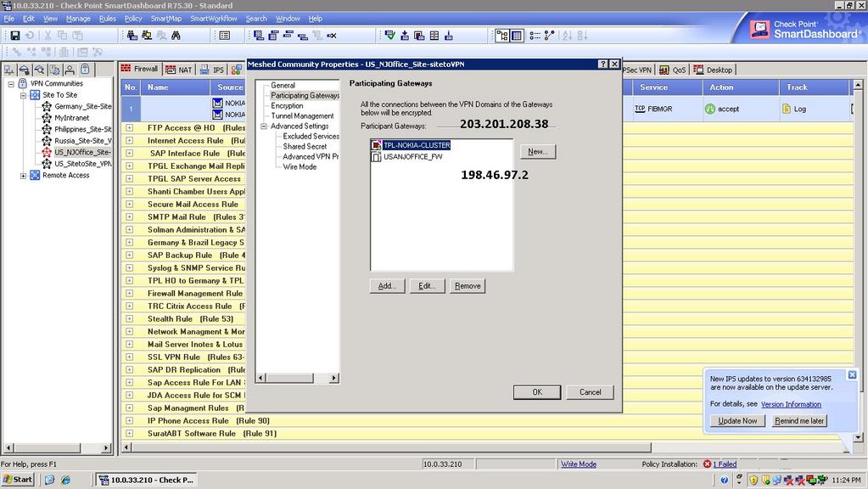This screenshot has height=489, width=868.
Task: Open the File menu
Action: pos(8,19)
